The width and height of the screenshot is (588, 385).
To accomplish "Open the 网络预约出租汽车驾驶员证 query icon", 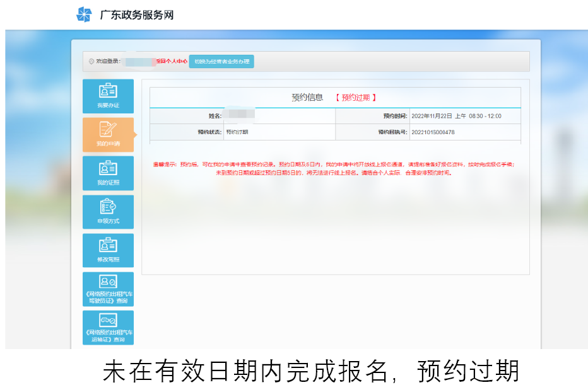I will tap(108, 282).
